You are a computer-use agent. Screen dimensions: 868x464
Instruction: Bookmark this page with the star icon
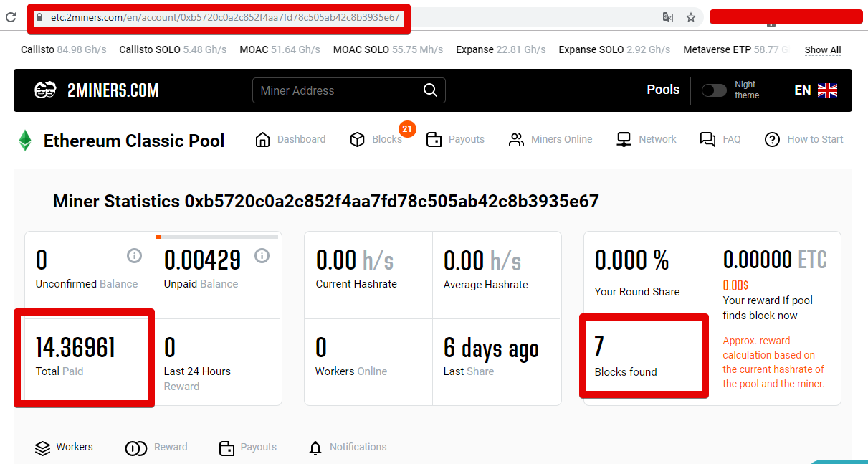[691, 17]
